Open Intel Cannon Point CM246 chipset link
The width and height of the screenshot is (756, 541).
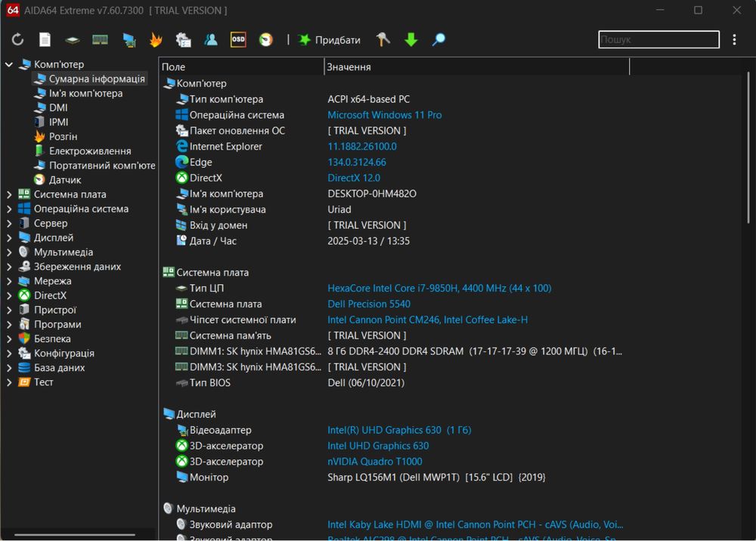(428, 320)
